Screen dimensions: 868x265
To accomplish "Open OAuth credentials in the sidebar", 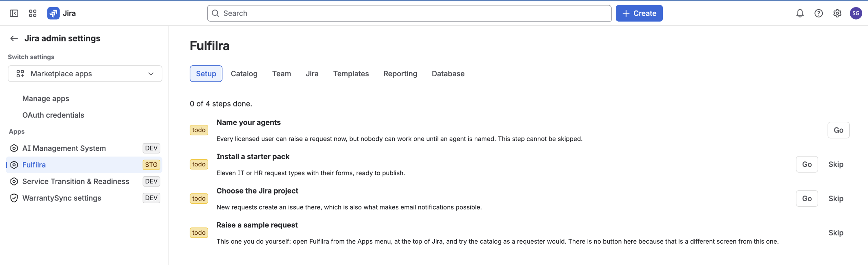I will (53, 115).
